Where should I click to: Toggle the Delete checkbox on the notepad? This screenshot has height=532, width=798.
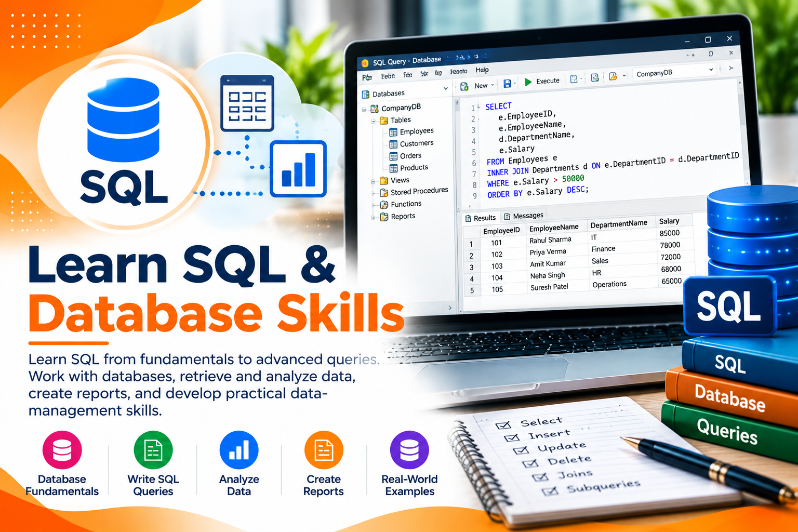530,463
